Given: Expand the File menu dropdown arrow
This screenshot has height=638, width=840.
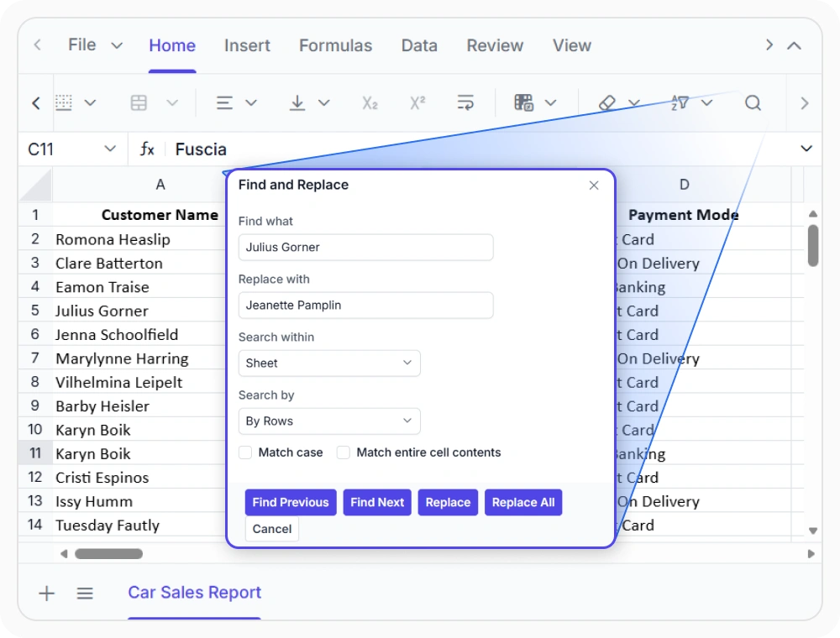Looking at the screenshot, I should pos(117,45).
